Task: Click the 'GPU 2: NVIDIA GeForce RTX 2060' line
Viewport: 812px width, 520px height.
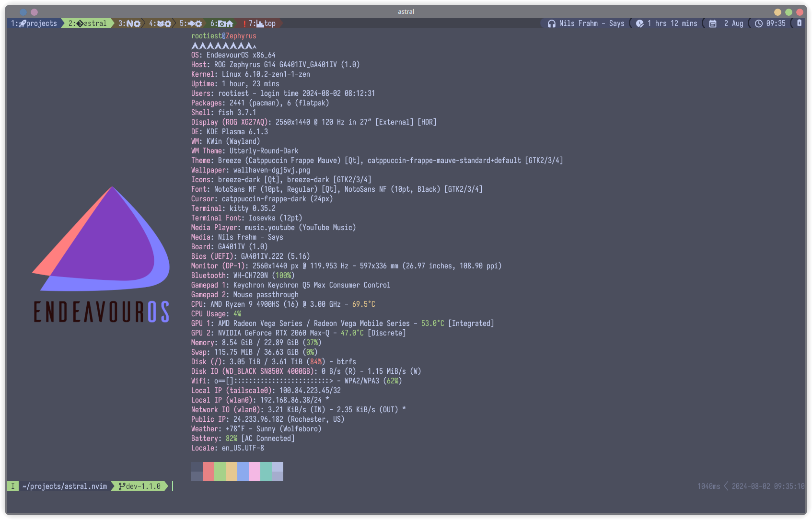Action: [299, 333]
